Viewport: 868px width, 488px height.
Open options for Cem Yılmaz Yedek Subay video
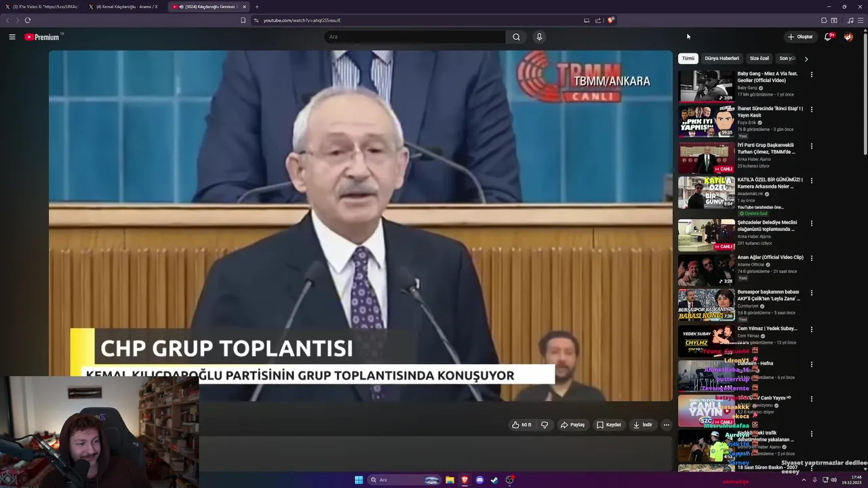tap(812, 329)
